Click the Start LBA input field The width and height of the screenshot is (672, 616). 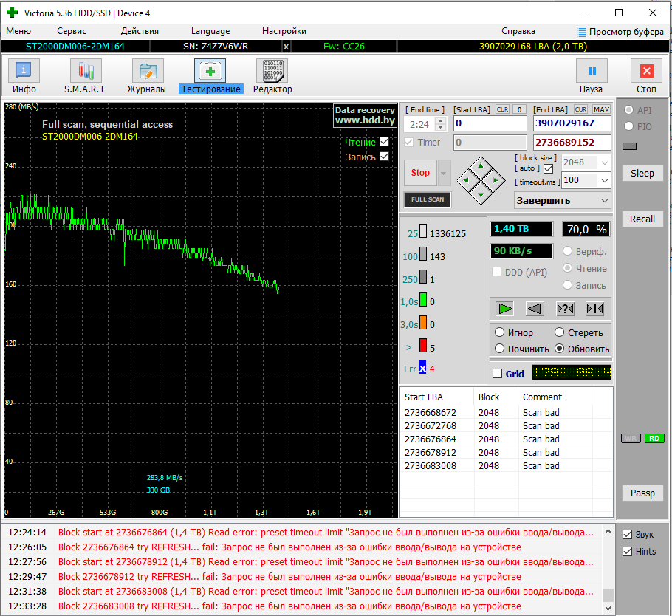click(x=490, y=123)
